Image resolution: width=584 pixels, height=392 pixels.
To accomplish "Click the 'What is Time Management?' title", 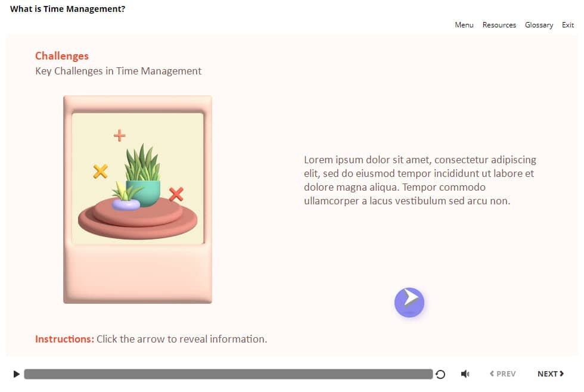I will click(x=68, y=9).
